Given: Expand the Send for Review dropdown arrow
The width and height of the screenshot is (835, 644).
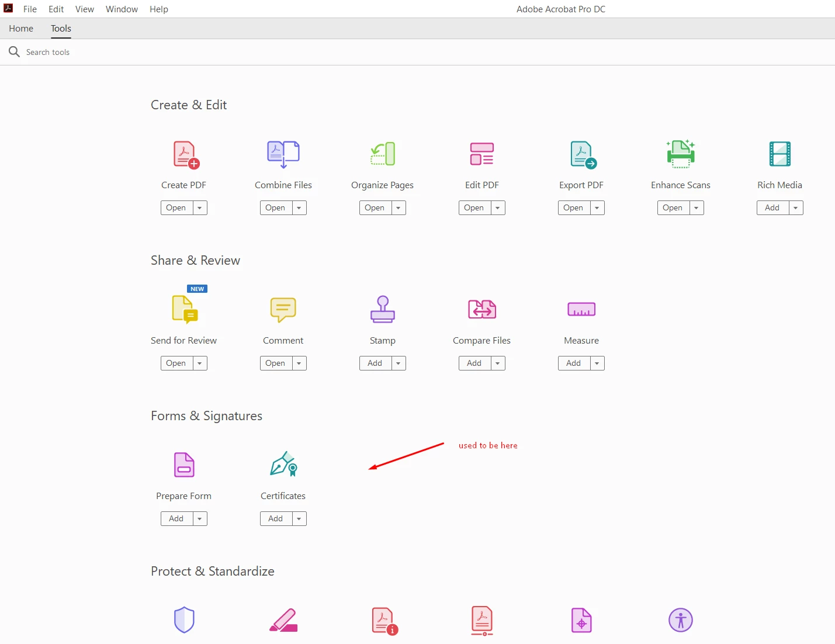Looking at the screenshot, I should pos(200,363).
